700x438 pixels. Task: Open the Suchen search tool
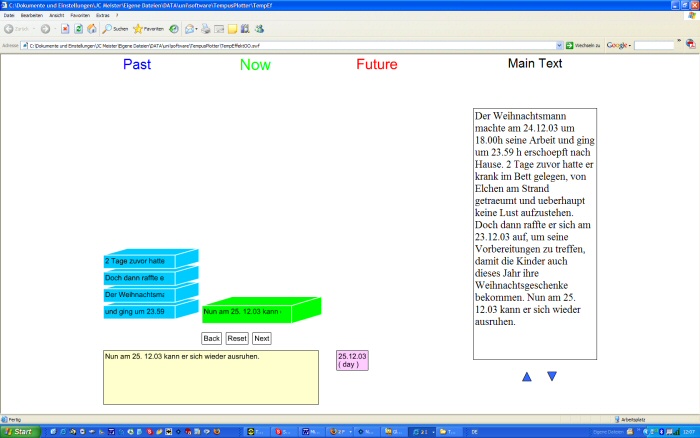pyautogui.click(x=114, y=29)
